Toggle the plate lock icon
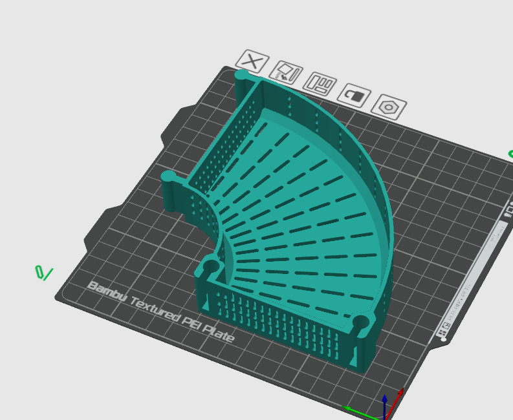The height and width of the screenshot is (420, 513). pos(354,96)
